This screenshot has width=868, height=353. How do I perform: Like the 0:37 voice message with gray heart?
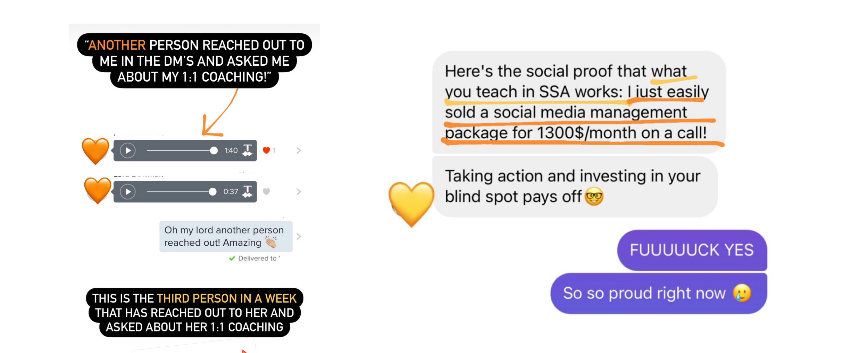266,191
